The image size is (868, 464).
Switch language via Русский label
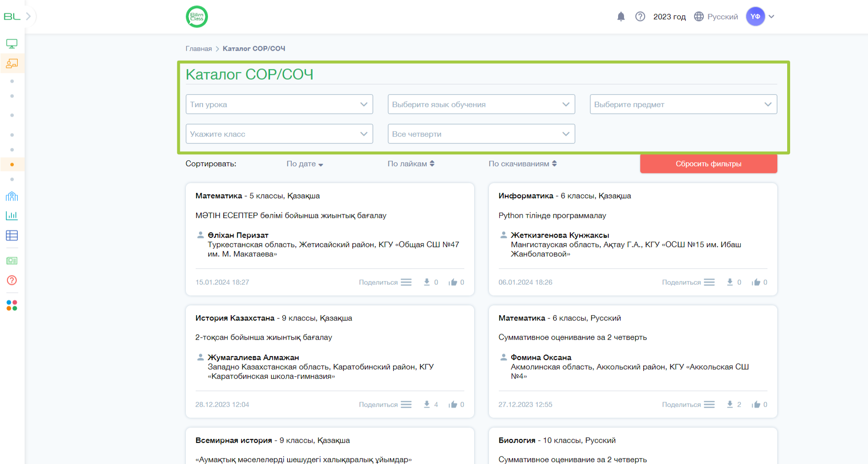click(723, 17)
